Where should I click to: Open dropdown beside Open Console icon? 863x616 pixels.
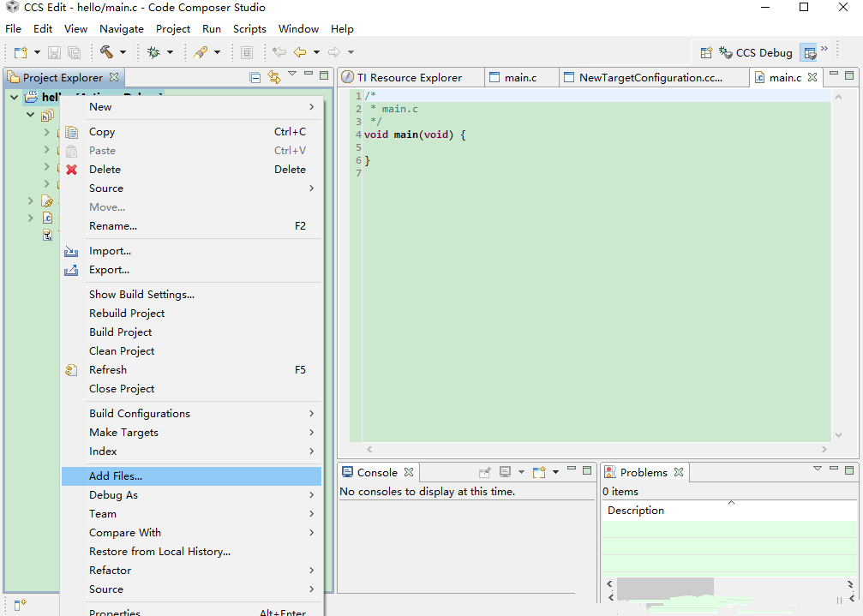pos(555,472)
